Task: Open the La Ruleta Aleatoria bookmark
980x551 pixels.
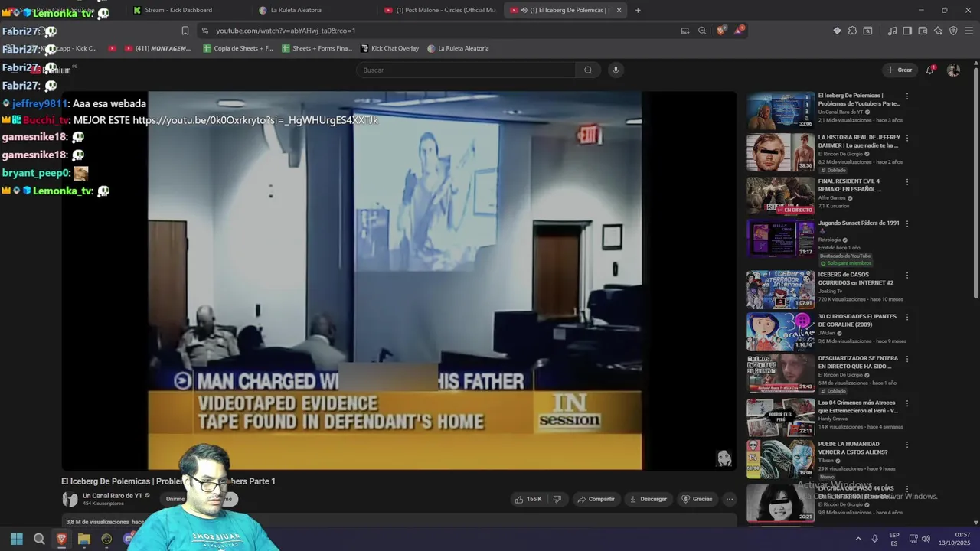Action: [x=458, y=48]
